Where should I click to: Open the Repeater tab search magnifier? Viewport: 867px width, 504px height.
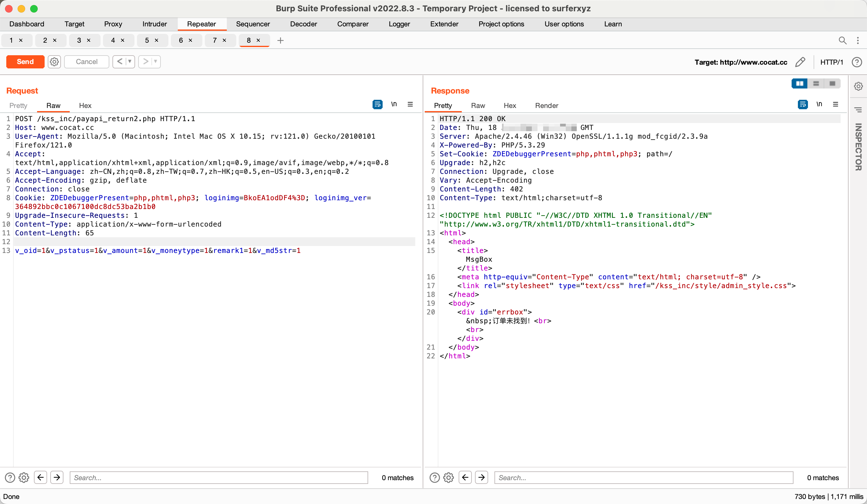(x=842, y=40)
